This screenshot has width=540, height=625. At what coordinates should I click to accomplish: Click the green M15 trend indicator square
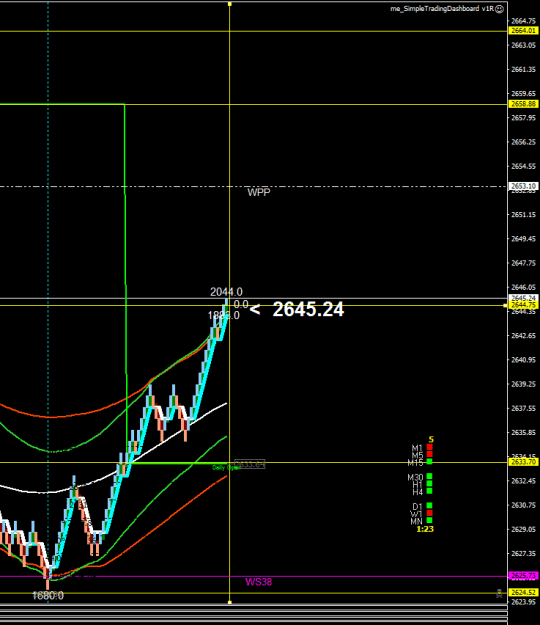click(x=430, y=462)
